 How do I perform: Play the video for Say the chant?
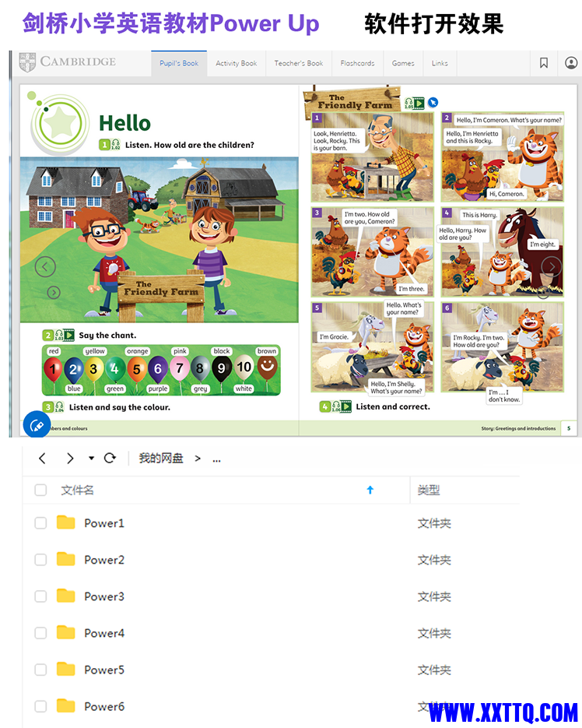[x=68, y=336]
